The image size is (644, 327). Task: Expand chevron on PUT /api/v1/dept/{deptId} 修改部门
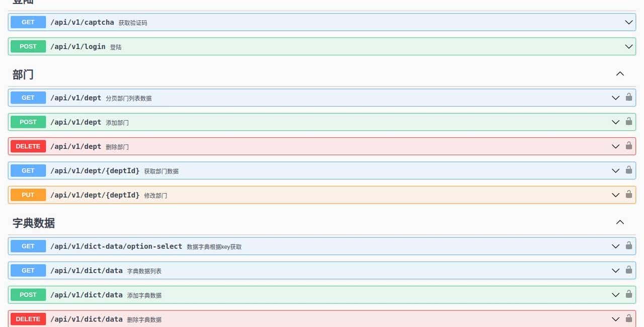pyautogui.click(x=615, y=195)
